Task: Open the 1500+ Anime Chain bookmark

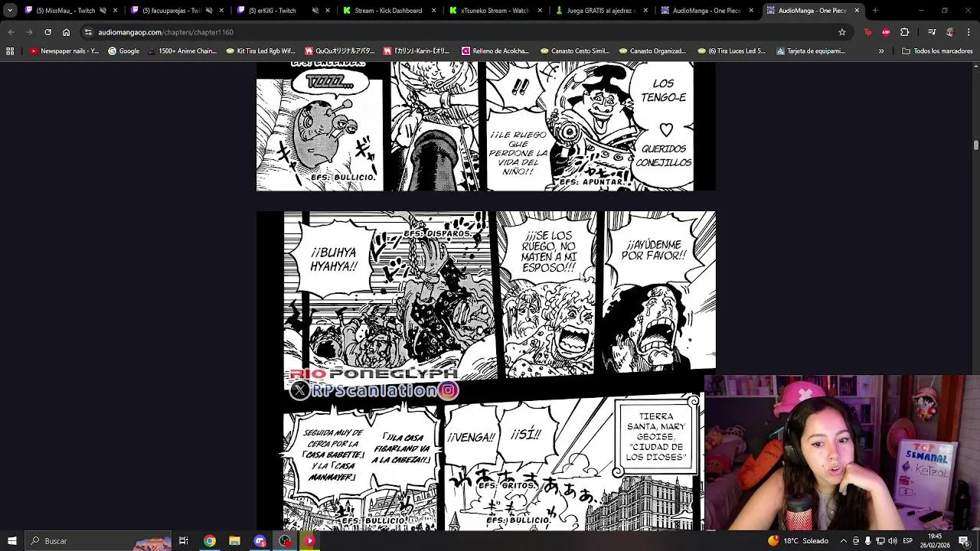Action: coord(182,51)
